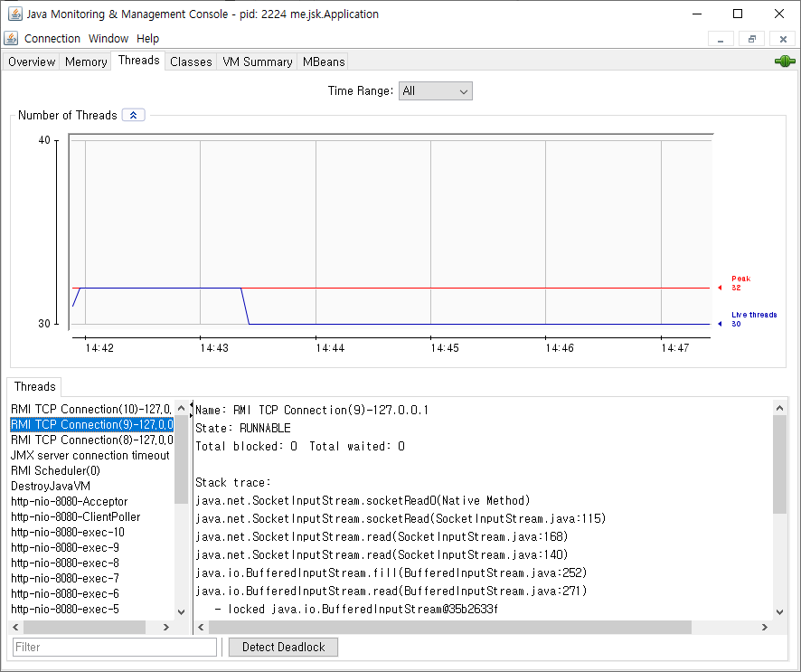Click the Java icon beside Connection menu
The width and height of the screenshot is (801, 672).
pyautogui.click(x=11, y=38)
